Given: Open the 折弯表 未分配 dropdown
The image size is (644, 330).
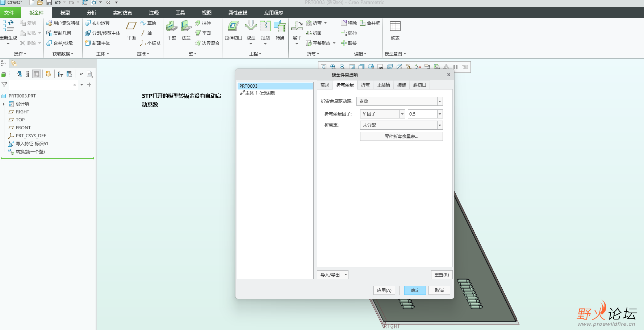Looking at the screenshot, I should (440, 125).
